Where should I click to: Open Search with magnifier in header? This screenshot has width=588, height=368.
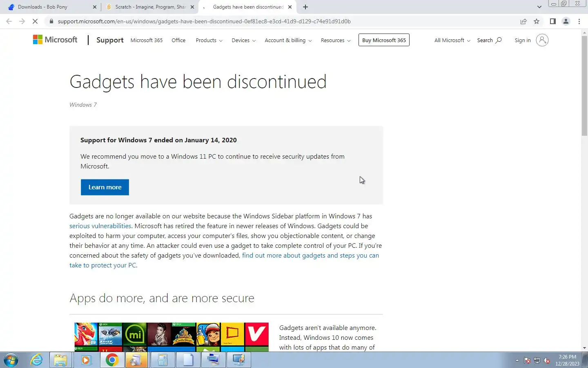pyautogui.click(x=489, y=40)
